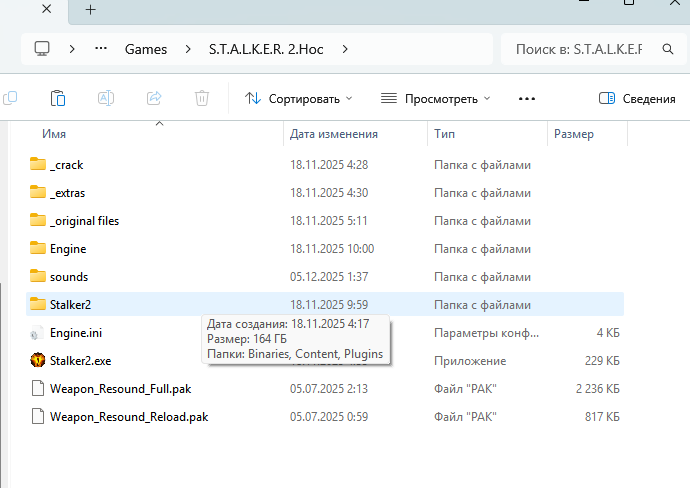Select the _crack folder icon
The height and width of the screenshot is (488, 690).
click(x=38, y=164)
